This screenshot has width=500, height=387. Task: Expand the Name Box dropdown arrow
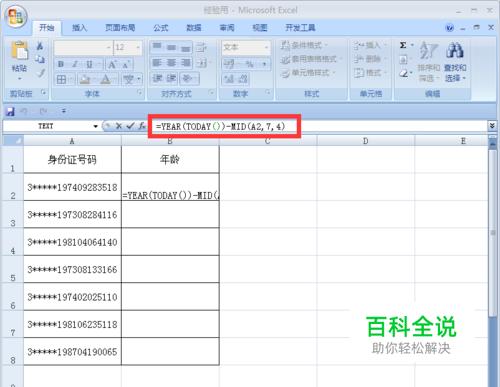pyautogui.click(x=96, y=126)
